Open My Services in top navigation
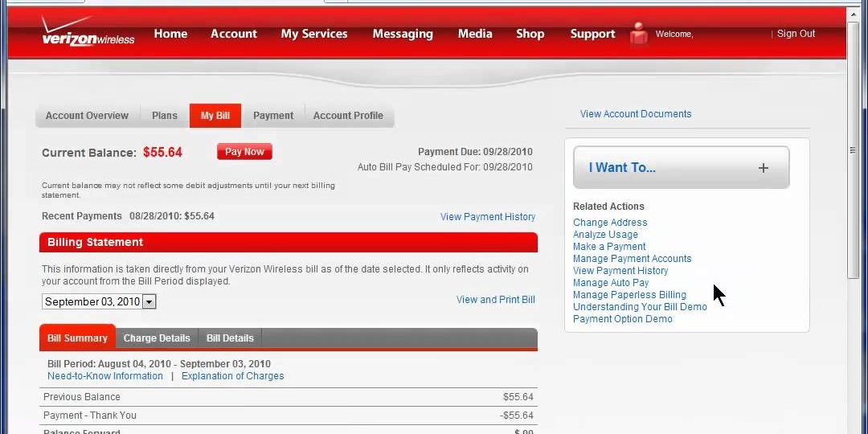This screenshot has width=868, height=434. coord(314,34)
